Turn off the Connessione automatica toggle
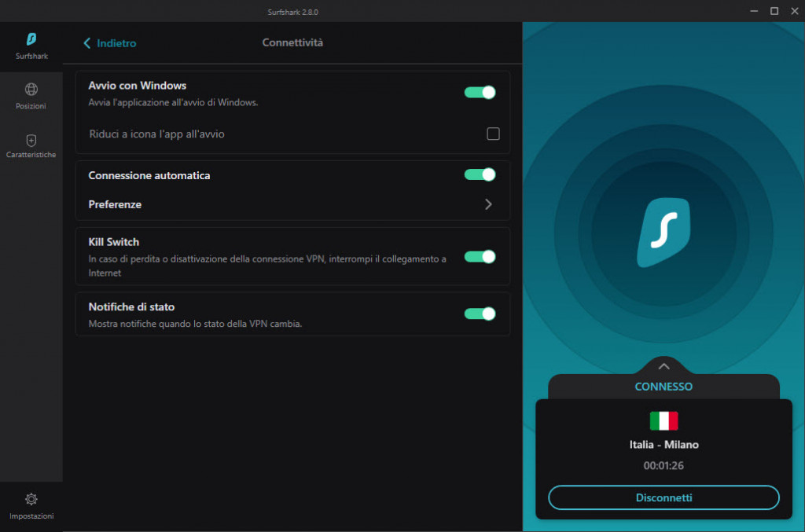 point(480,174)
